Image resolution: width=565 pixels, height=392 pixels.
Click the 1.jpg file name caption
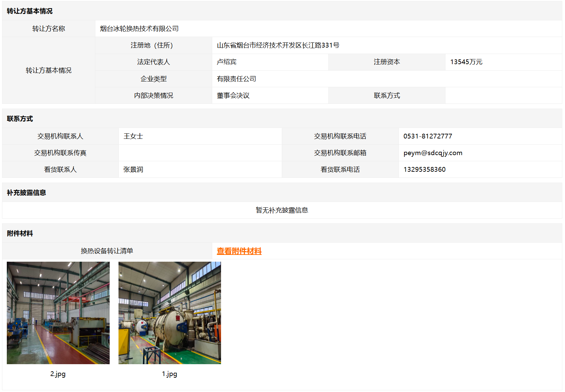169,374
